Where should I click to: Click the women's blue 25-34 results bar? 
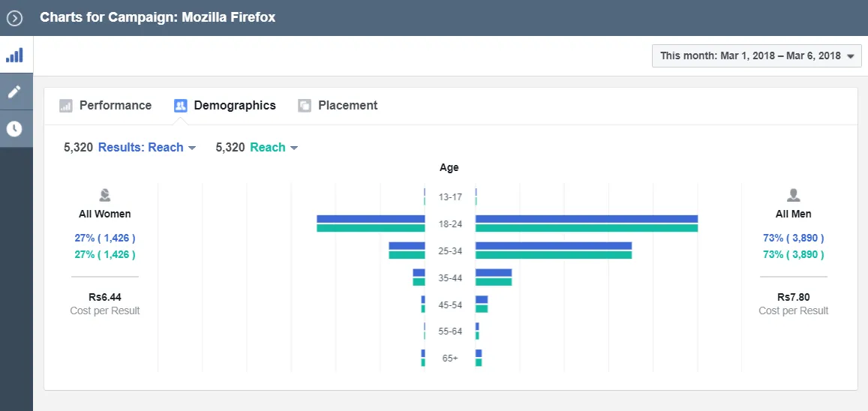point(407,245)
